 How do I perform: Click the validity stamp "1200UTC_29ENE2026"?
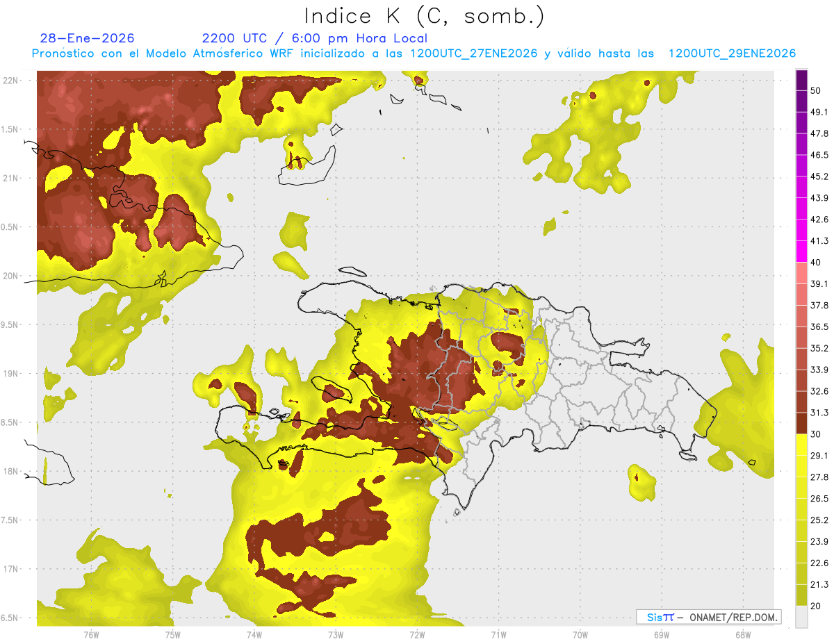point(732,53)
